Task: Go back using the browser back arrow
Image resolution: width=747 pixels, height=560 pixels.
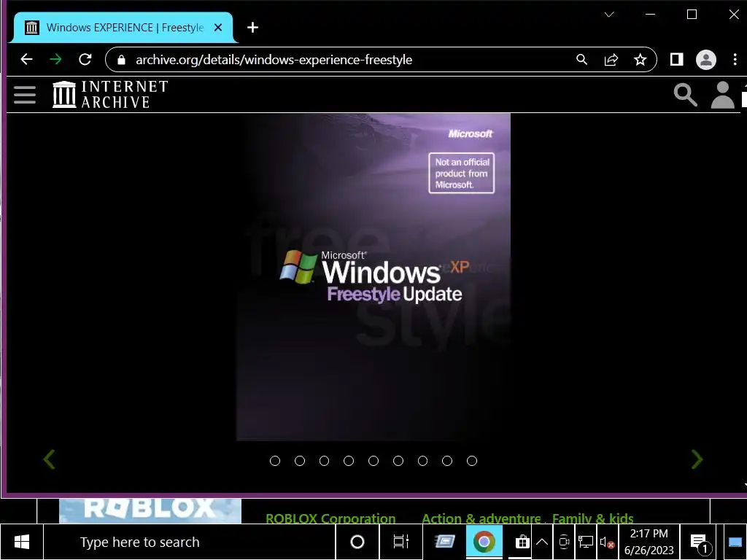Action: 27,60
